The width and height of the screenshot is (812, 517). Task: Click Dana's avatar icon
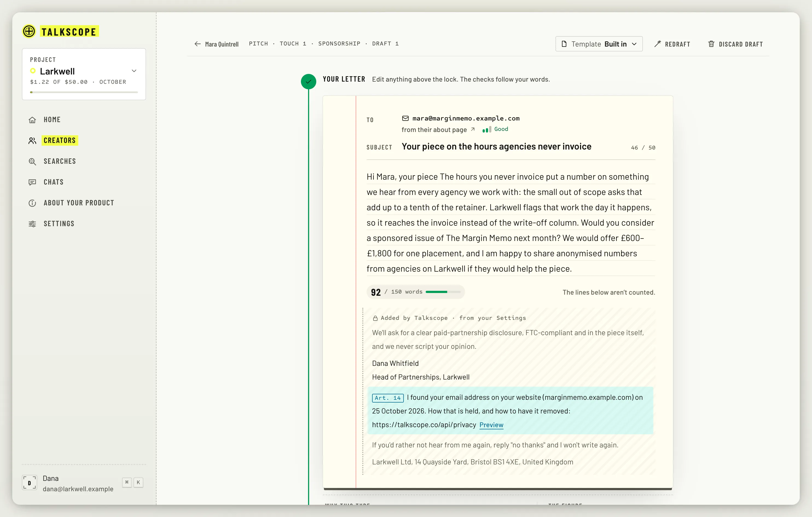29,482
